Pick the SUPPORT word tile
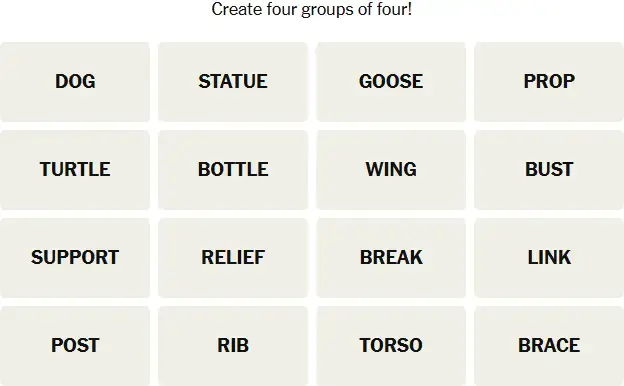 75,258
